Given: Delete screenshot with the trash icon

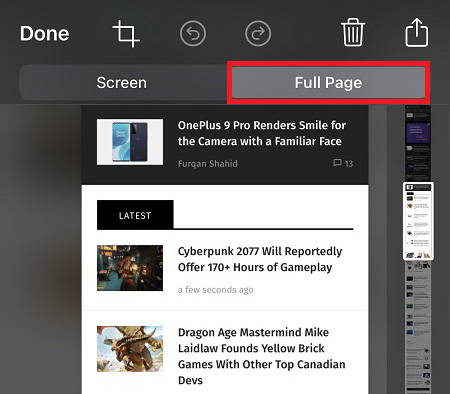Looking at the screenshot, I should [353, 33].
